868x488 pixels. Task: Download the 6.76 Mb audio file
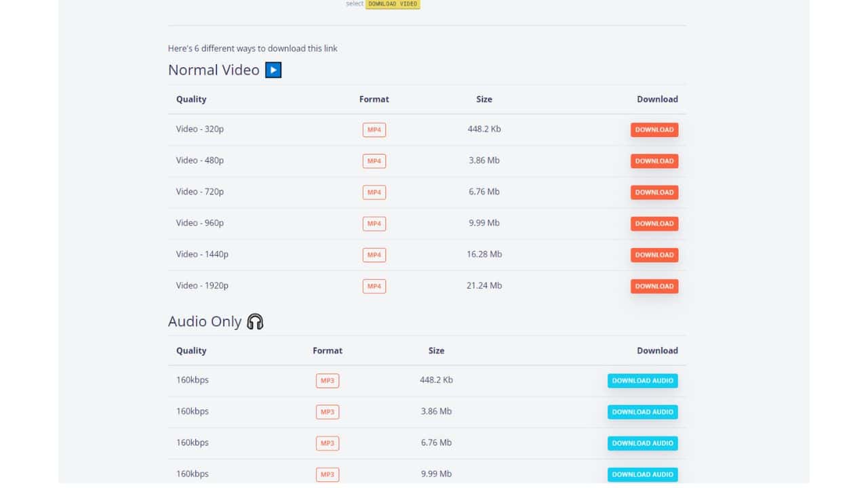pyautogui.click(x=643, y=443)
